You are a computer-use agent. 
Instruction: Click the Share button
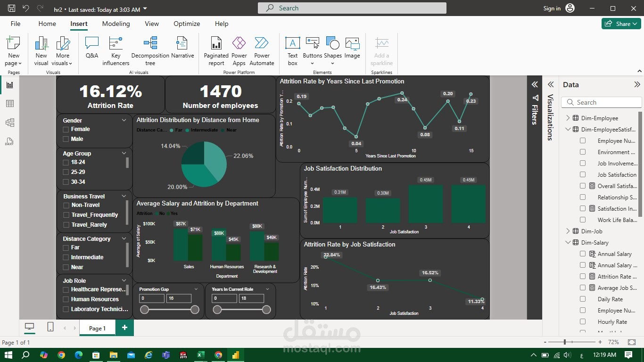[x=621, y=24]
